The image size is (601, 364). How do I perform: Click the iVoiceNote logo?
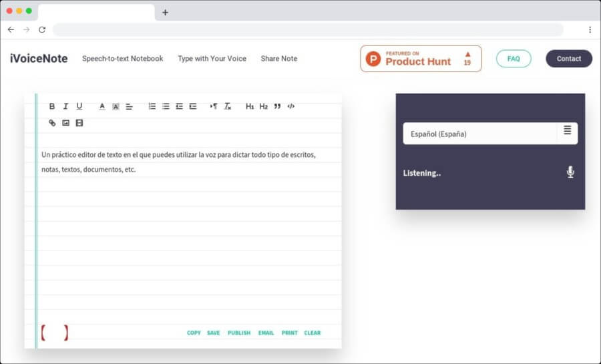tap(39, 59)
